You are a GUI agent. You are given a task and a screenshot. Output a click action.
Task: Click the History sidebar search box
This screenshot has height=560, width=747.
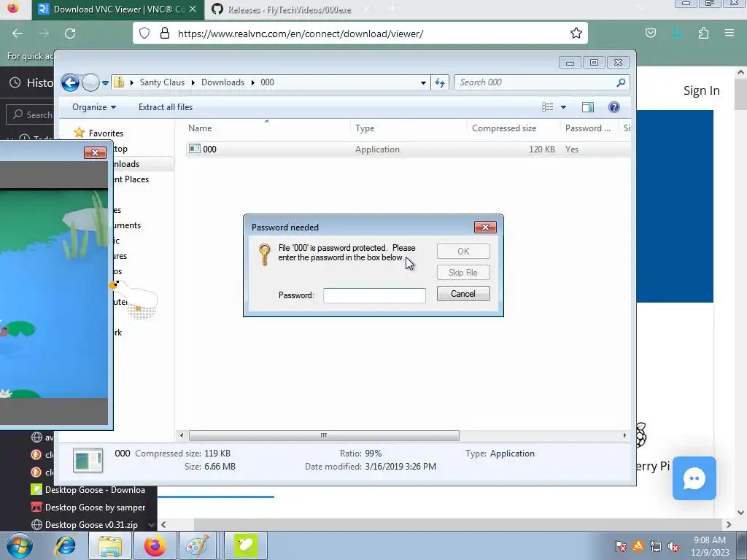(29, 114)
